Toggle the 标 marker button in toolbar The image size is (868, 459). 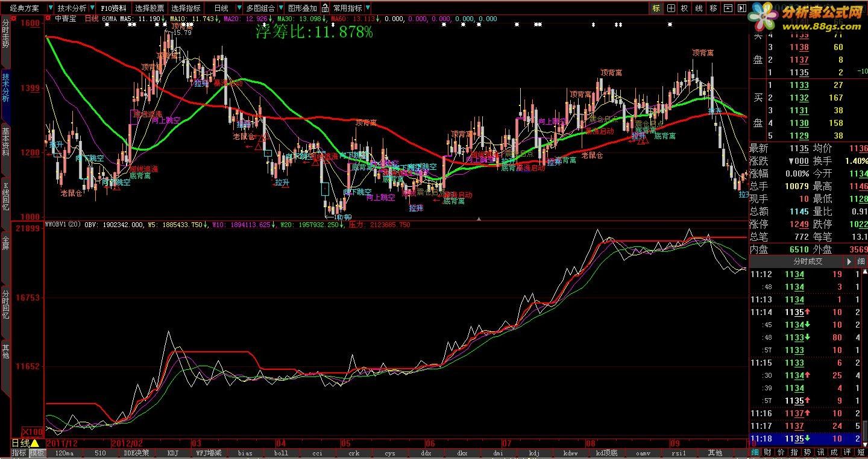[656, 8]
